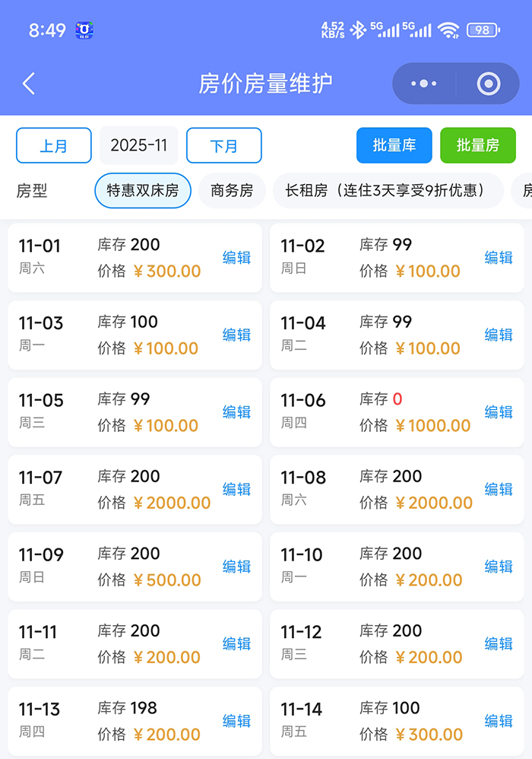Tap the 下月 next month button
Image resolution: width=532 pixels, height=759 pixels.
tap(223, 145)
